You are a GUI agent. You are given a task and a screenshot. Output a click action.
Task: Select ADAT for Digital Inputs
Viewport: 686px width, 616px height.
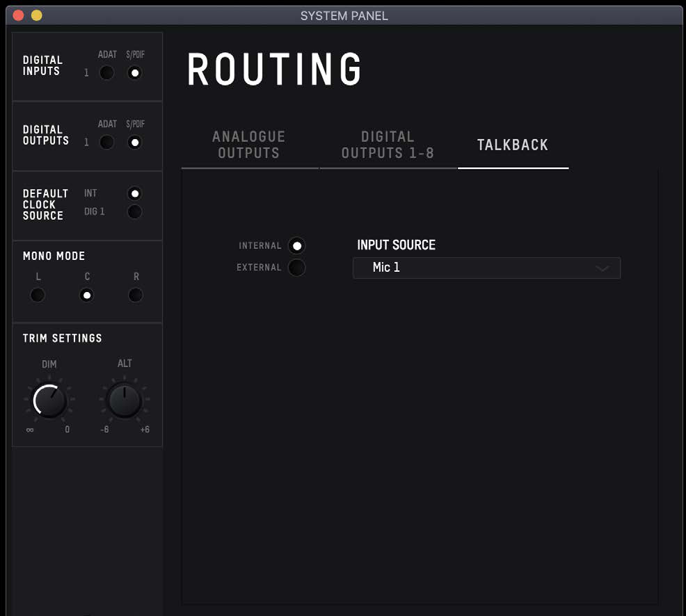[106, 72]
